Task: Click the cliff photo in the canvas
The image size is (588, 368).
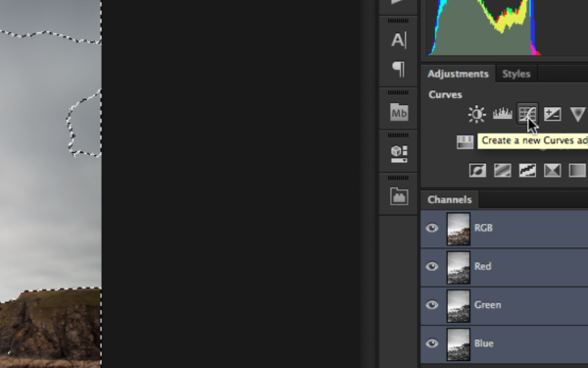Action: 51,184
